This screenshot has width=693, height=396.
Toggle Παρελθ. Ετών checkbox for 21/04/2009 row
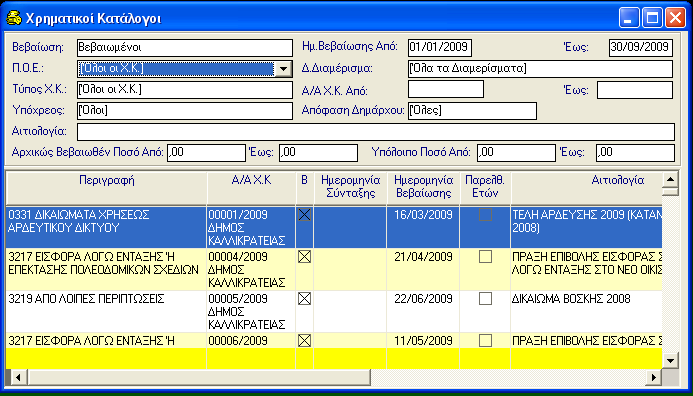[x=485, y=257]
